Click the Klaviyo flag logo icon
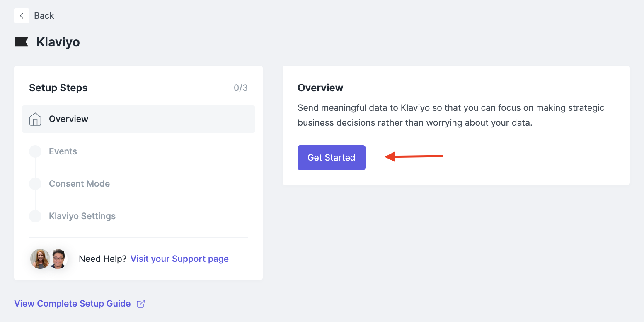Viewport: 644px width, 322px height. pos(22,42)
